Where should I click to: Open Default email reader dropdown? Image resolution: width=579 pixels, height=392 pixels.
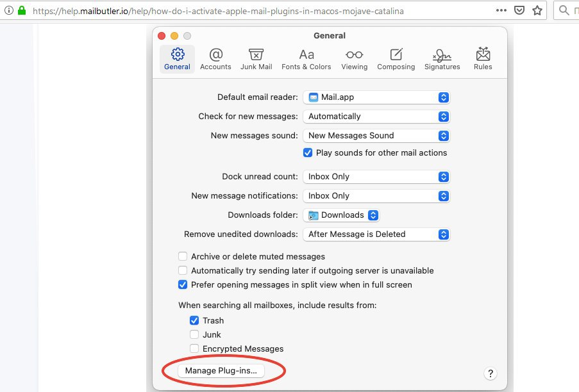(x=376, y=97)
